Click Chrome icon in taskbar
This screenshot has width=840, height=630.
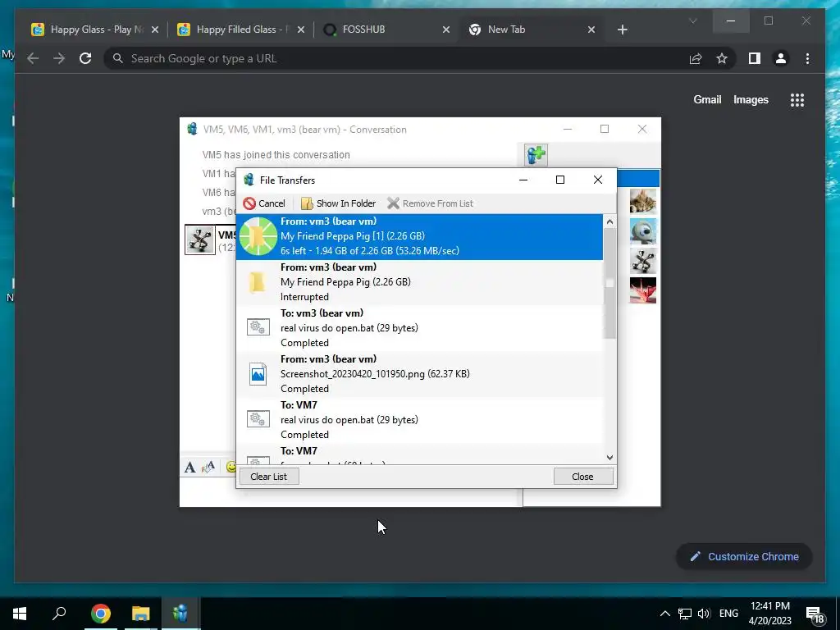point(100,614)
